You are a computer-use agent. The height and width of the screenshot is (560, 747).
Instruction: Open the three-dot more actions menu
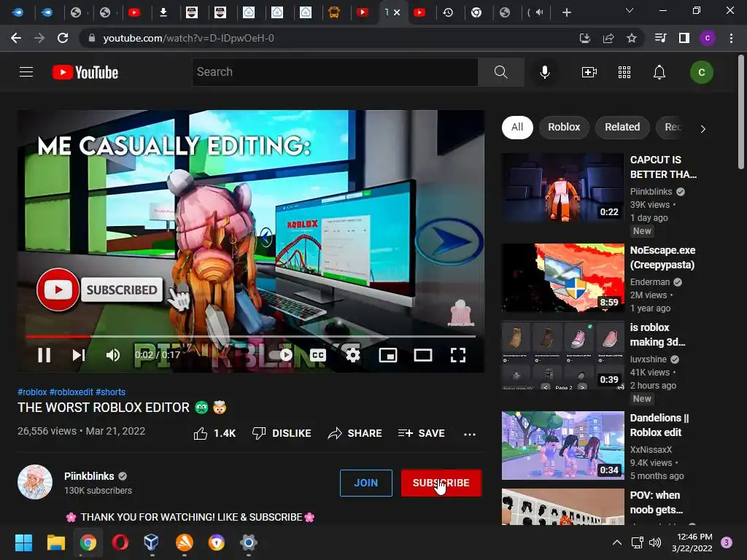(x=470, y=434)
